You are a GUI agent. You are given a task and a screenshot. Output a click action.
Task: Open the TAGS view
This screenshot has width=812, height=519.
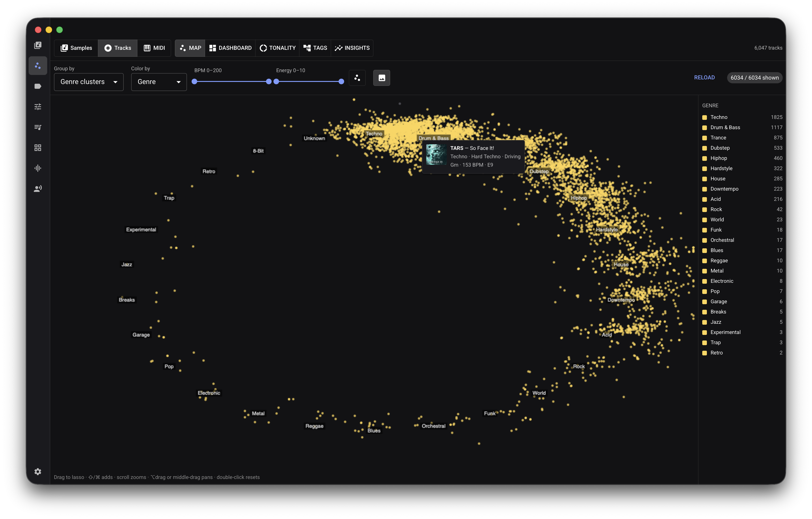[315, 48]
